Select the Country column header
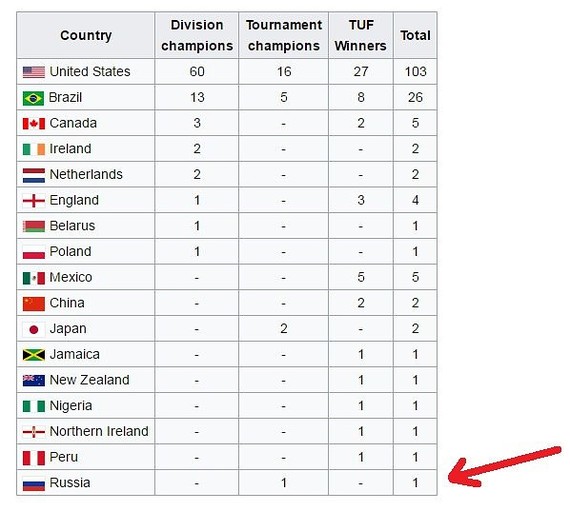570x511 pixels. 86,35
